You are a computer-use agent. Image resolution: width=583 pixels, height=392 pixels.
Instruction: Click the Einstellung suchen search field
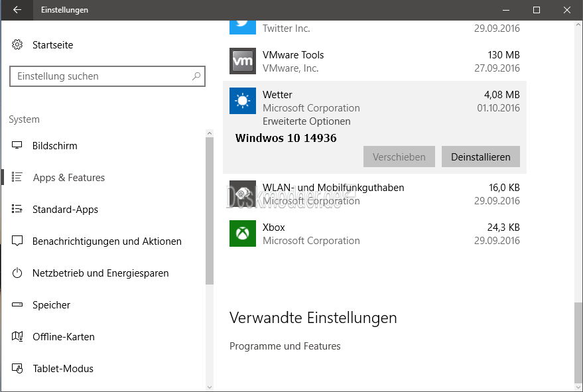pos(99,76)
